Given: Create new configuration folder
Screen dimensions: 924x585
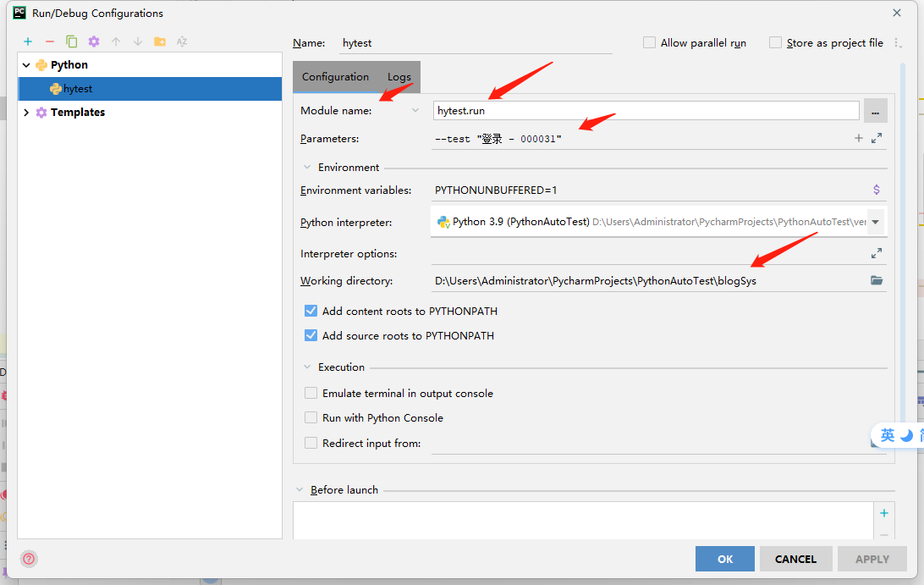Looking at the screenshot, I should 160,41.
